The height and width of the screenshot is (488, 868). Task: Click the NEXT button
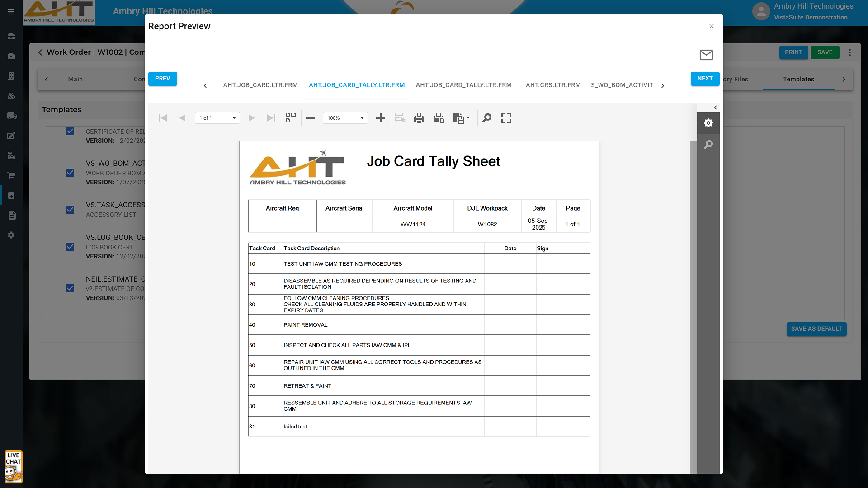click(x=705, y=79)
